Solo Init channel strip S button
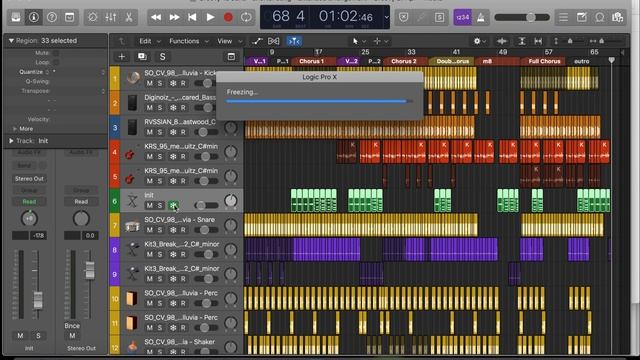The image size is (640, 360). [x=38, y=336]
